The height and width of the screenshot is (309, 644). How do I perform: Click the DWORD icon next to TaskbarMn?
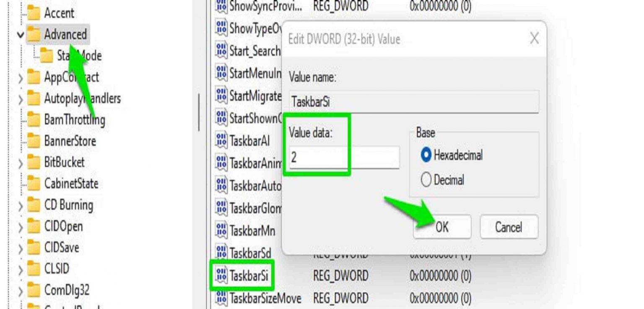(x=222, y=228)
